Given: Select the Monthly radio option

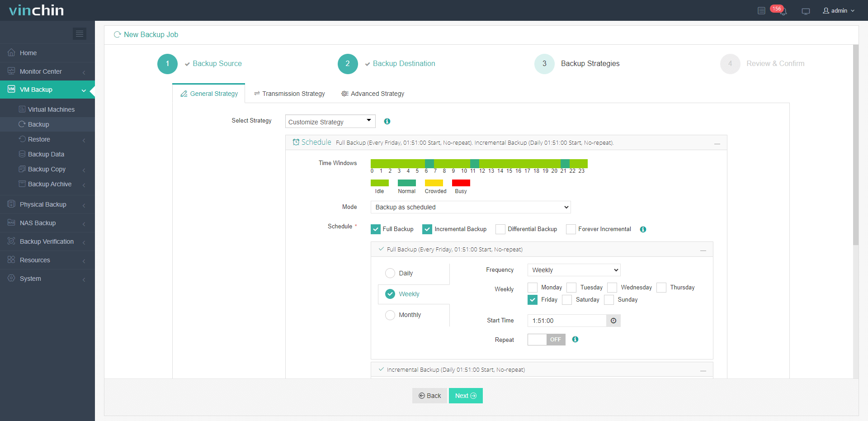Looking at the screenshot, I should point(390,315).
